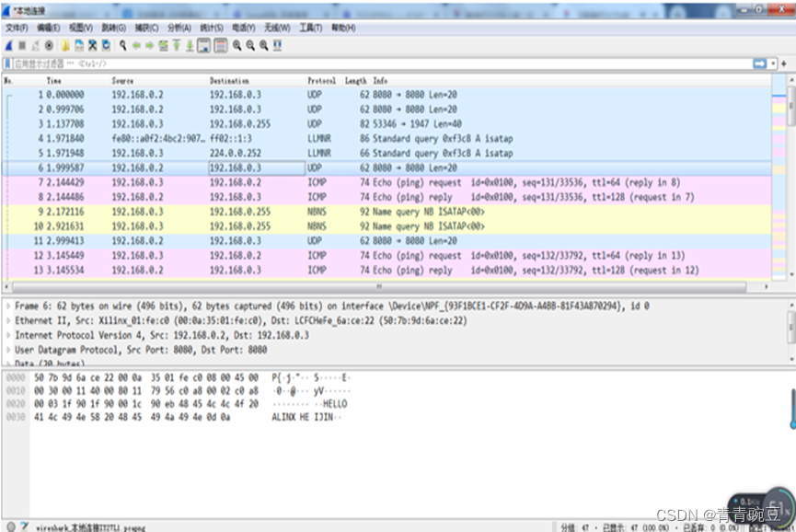Go back to previous packet arrow

point(136,46)
